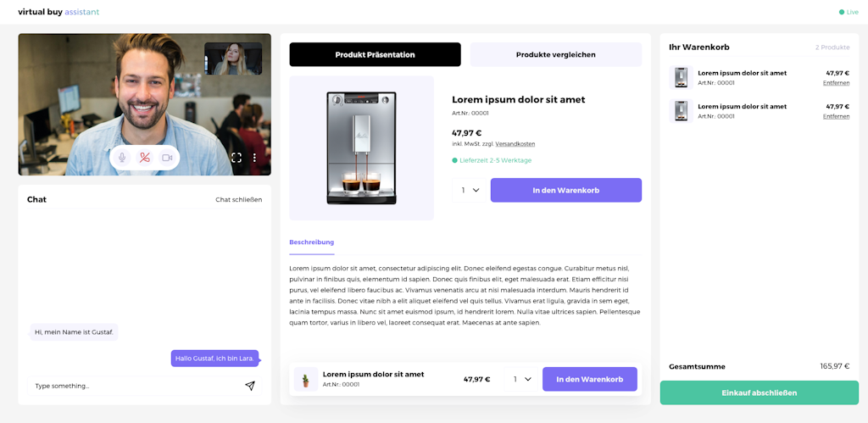The width and height of the screenshot is (868, 423).
Task: Click Chat schließen to close chat
Action: tap(238, 200)
